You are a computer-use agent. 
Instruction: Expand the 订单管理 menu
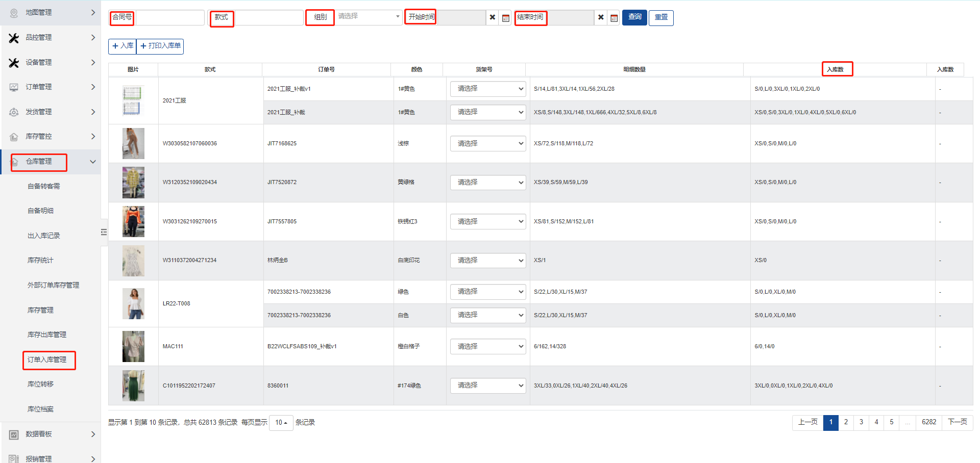pyautogui.click(x=92, y=87)
